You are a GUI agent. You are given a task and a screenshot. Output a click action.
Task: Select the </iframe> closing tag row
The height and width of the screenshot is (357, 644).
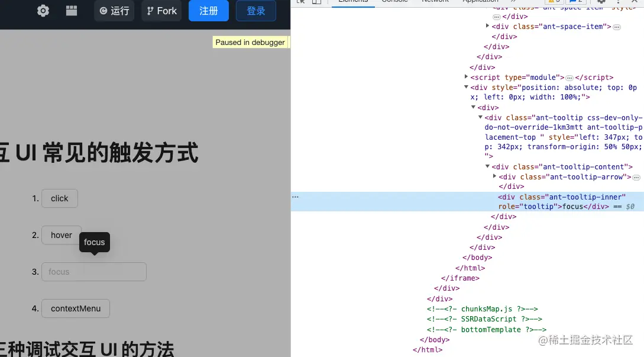[460, 278]
